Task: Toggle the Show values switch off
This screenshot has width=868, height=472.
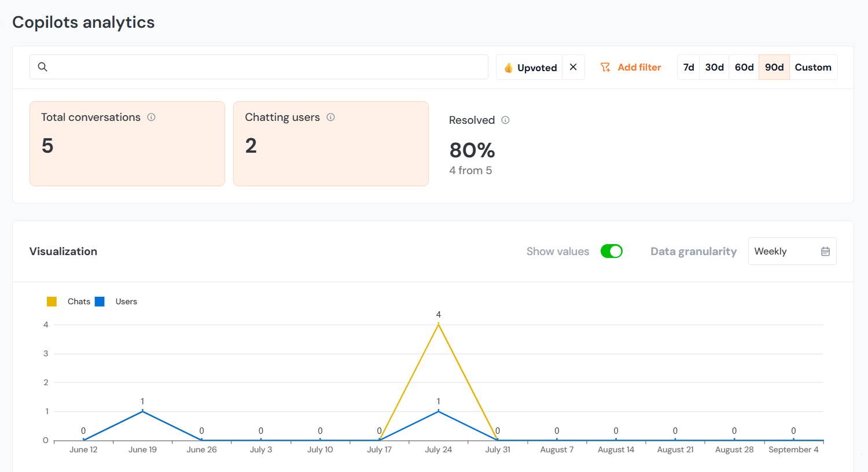Action: pos(611,251)
